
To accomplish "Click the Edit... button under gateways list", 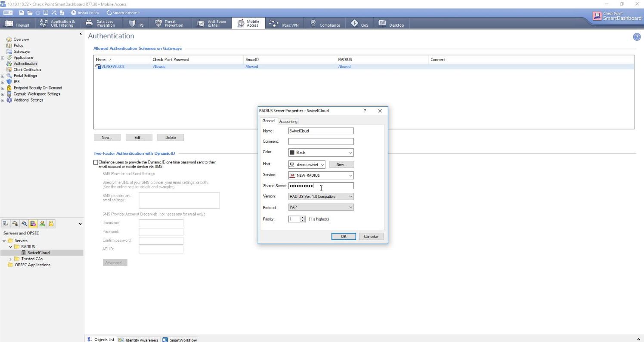I will point(139,138).
